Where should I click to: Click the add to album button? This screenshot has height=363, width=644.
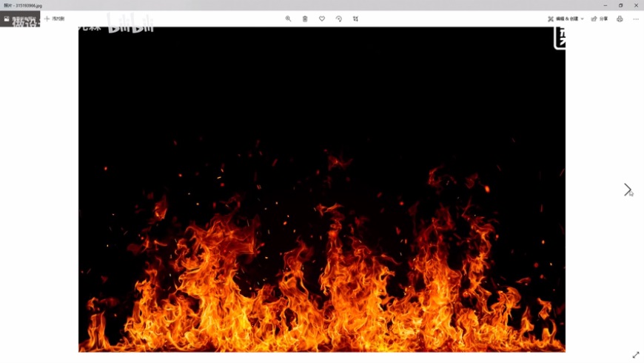(x=55, y=19)
